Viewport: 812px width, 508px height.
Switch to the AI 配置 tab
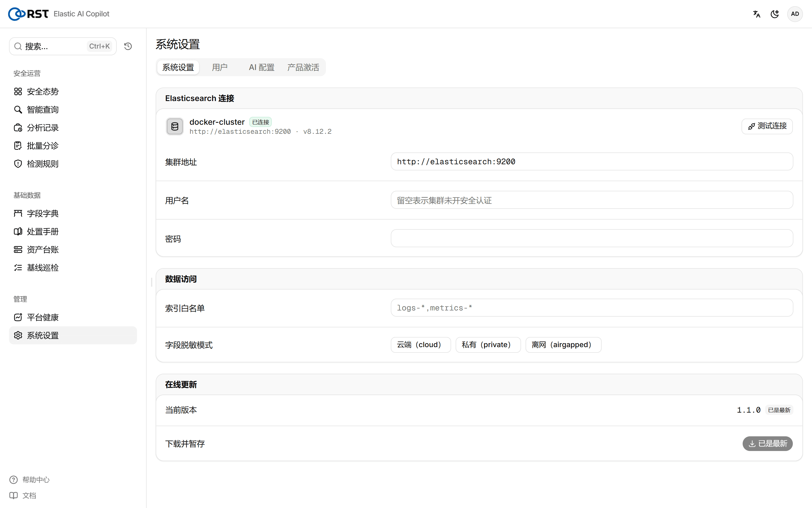(262, 67)
